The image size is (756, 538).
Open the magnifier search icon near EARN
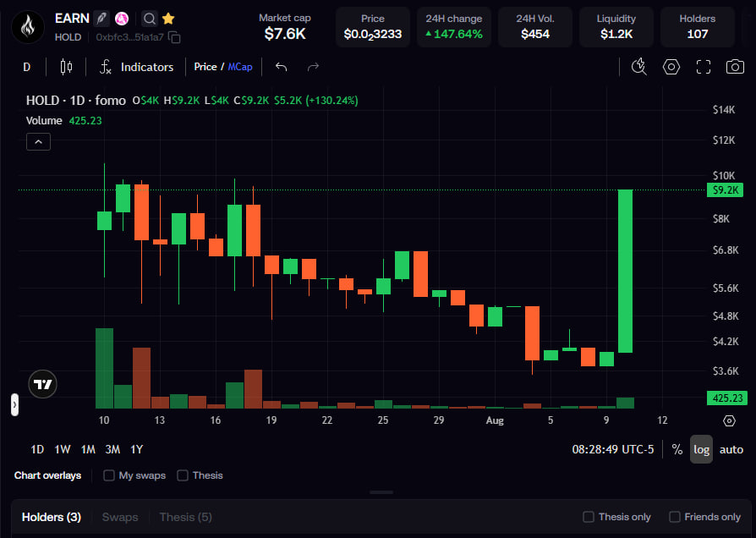[x=150, y=19]
